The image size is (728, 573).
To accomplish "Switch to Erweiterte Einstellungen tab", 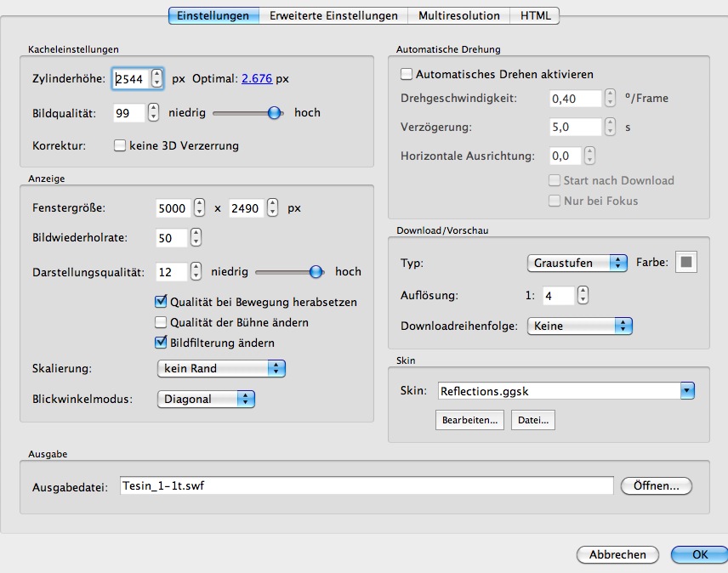I will click(333, 15).
